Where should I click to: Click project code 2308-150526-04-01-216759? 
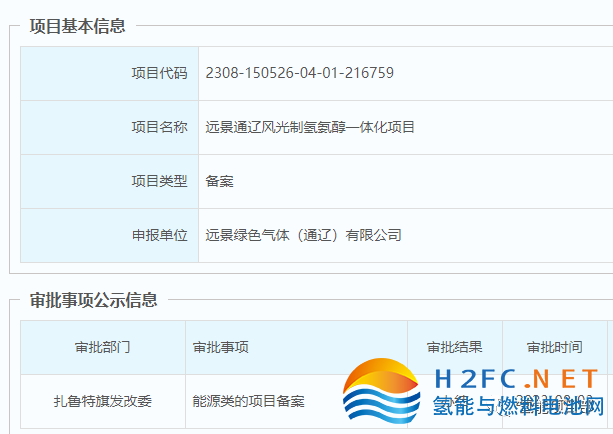pos(299,73)
